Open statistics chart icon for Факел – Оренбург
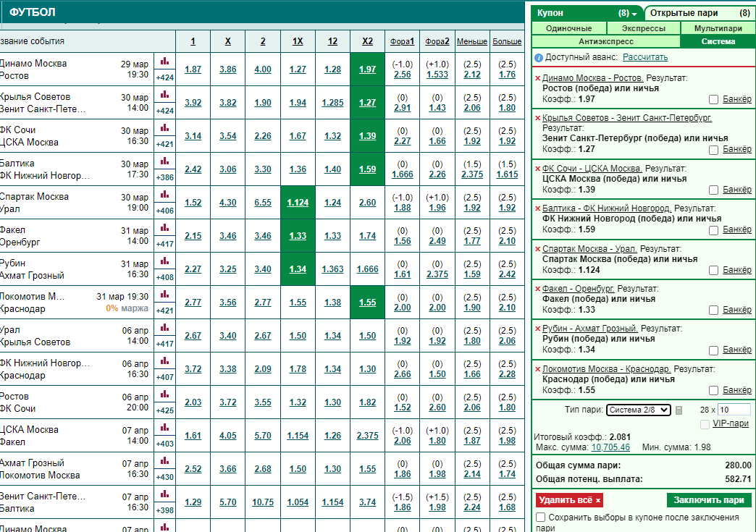 tap(165, 227)
